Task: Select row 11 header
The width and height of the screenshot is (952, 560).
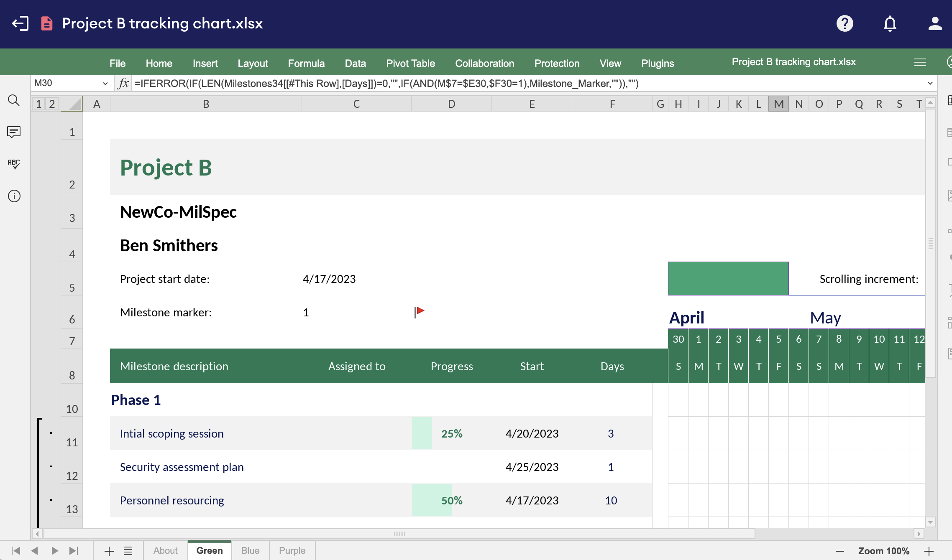Action: tap(72, 433)
